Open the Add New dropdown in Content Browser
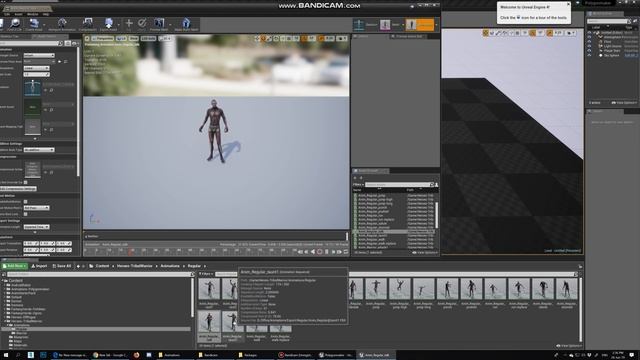 tap(14, 266)
